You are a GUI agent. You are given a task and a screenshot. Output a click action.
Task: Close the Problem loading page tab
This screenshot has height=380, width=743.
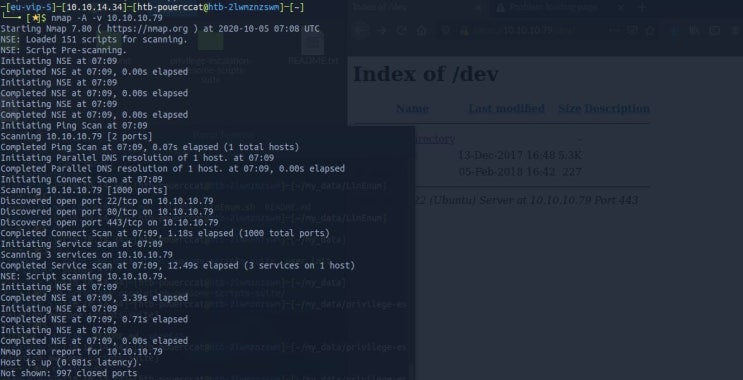click(x=621, y=8)
